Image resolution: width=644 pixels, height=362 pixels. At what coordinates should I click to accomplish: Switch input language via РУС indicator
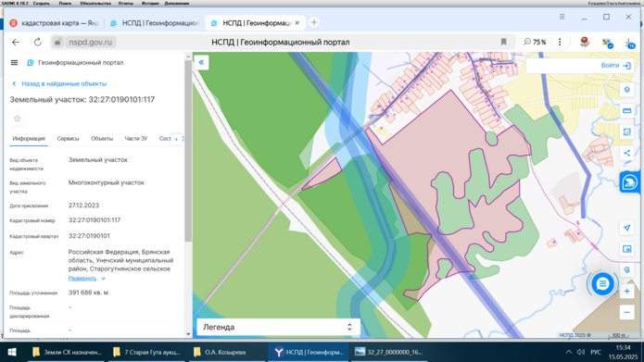[596, 352]
